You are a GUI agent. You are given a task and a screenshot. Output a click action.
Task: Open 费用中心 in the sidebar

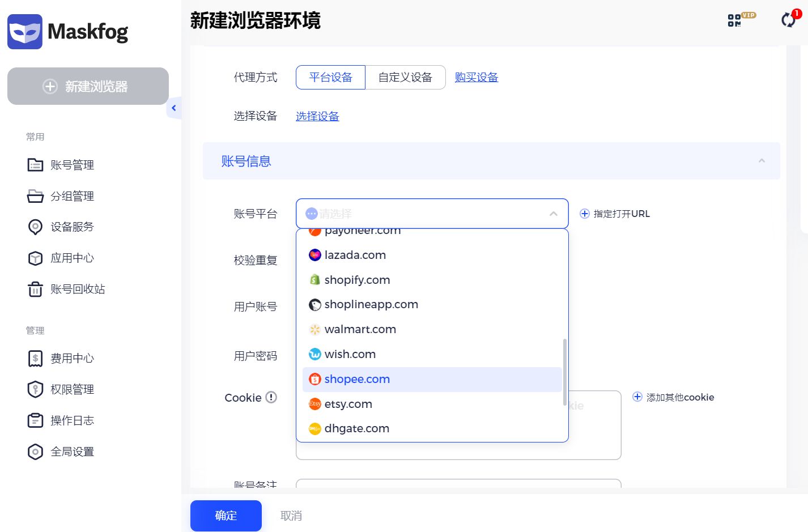72,358
